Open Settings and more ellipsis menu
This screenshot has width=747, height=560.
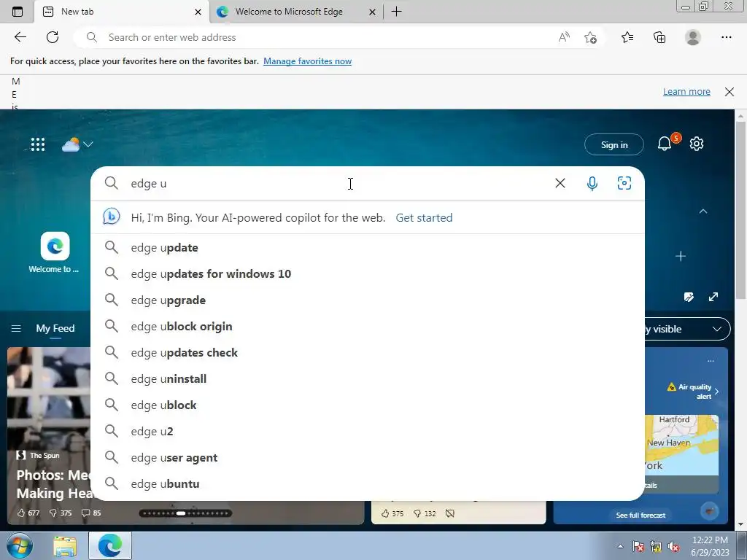[x=726, y=37]
